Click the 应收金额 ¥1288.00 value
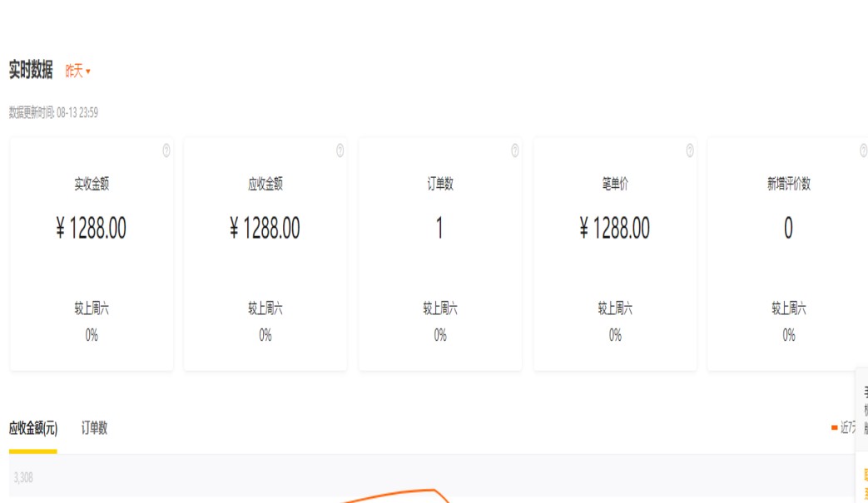 [x=265, y=229]
